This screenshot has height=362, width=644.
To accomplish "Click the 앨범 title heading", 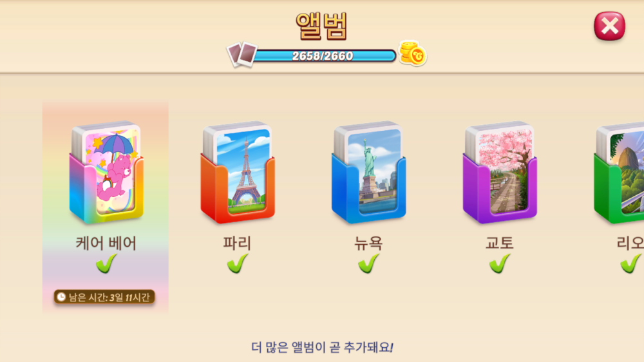I will (x=321, y=26).
